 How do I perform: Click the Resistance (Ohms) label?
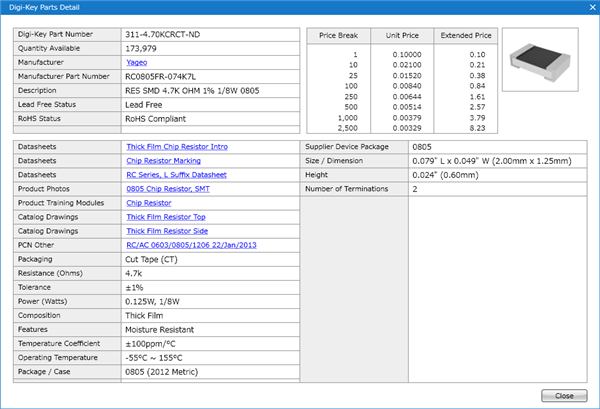[x=50, y=273]
